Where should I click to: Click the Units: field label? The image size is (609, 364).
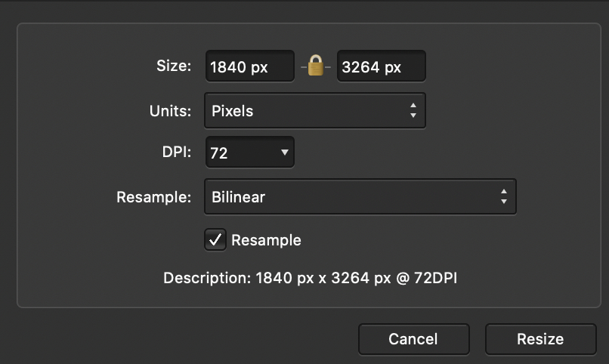170,111
